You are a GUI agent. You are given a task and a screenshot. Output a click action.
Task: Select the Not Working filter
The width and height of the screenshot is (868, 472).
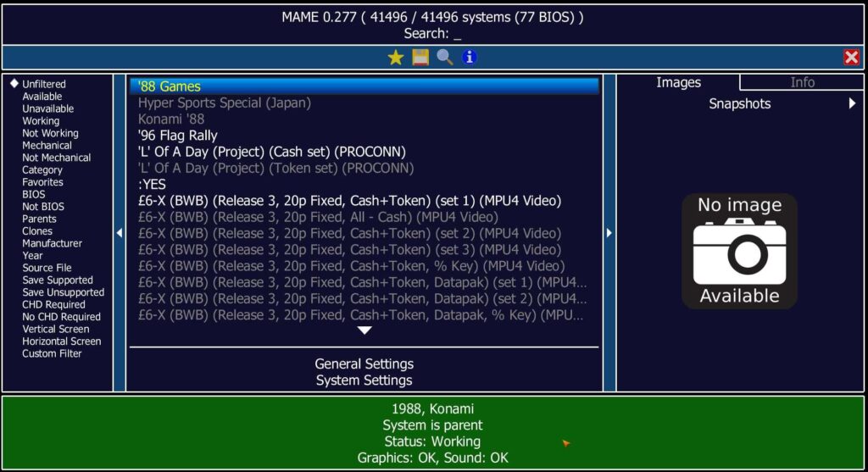(50, 133)
